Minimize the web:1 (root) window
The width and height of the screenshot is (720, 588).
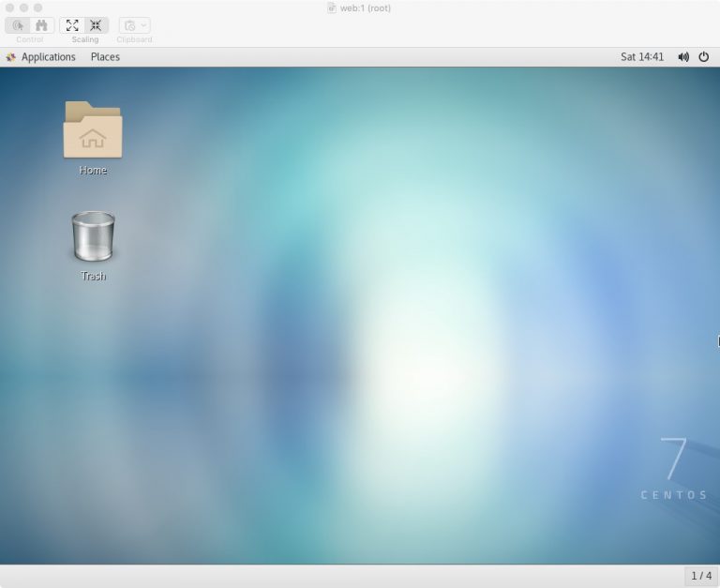pyautogui.click(x=23, y=8)
